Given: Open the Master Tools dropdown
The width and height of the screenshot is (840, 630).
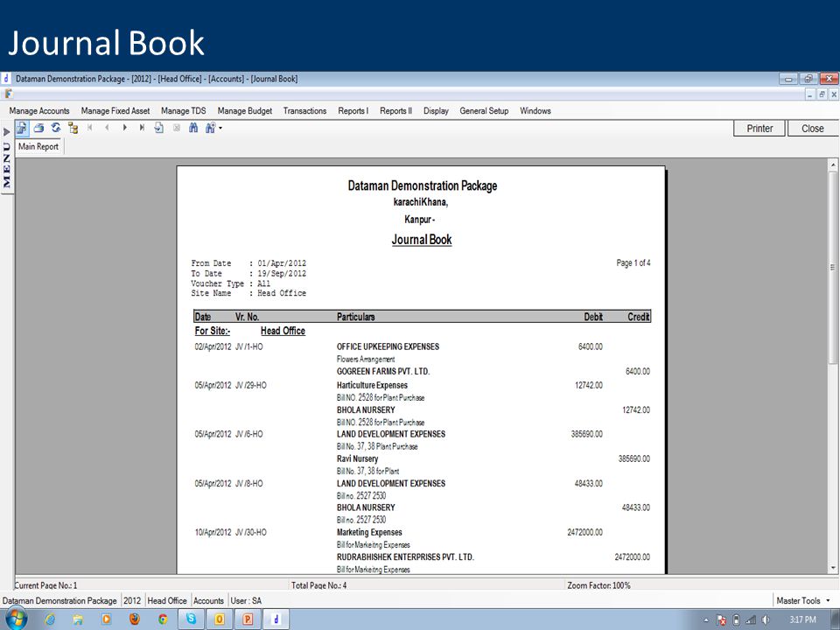Looking at the screenshot, I should (x=803, y=600).
